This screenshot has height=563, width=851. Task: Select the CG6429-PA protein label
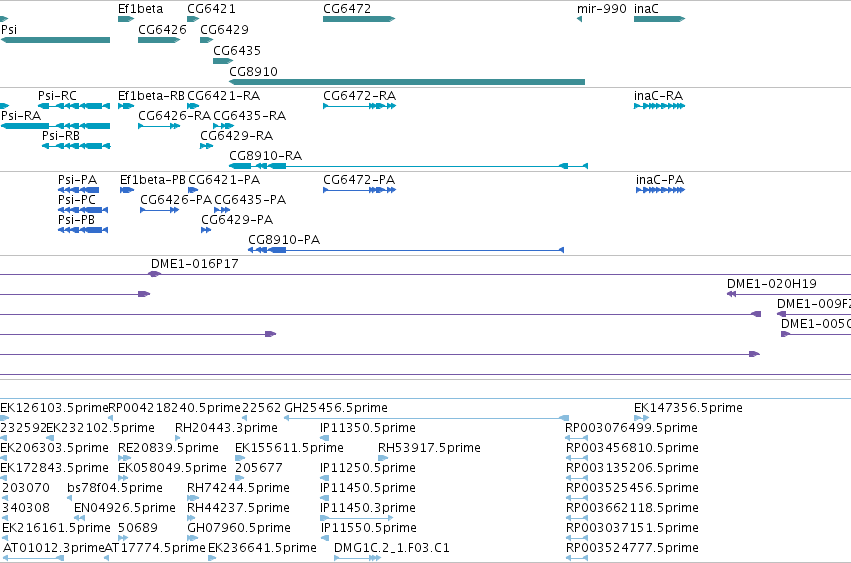(237, 219)
